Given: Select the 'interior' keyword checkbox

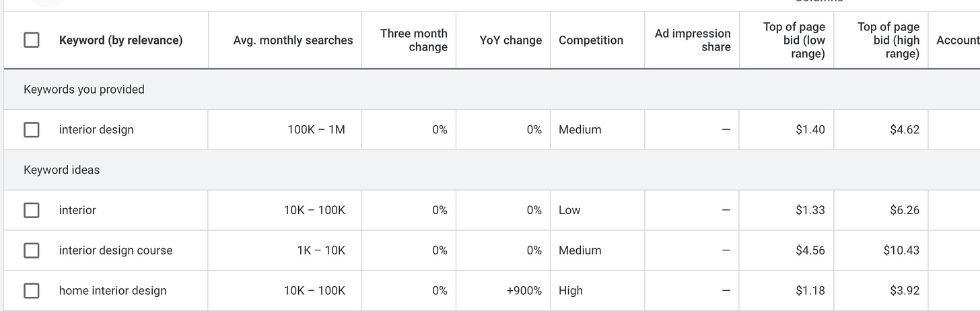Looking at the screenshot, I should [32, 210].
